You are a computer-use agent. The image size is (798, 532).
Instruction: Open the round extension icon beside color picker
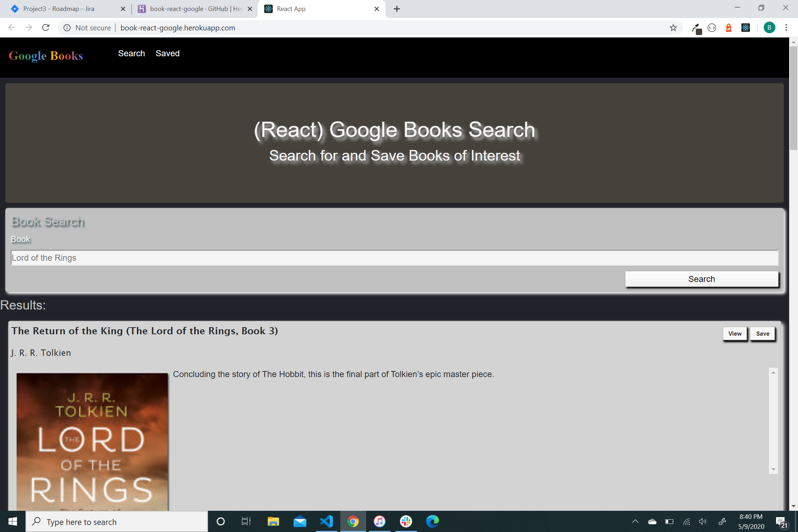(712, 28)
